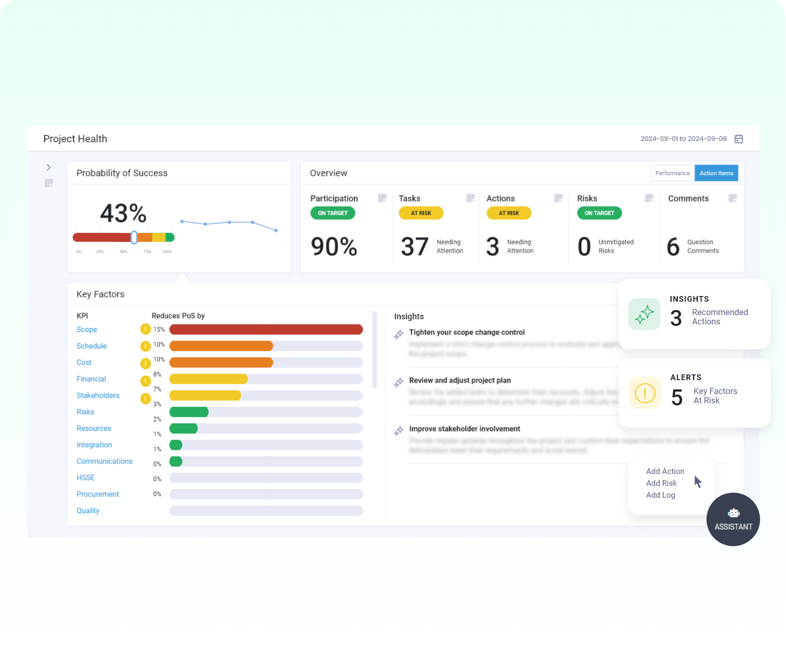This screenshot has height=672, width=786.
Task: Expand the left sidebar chevron
Action: (48, 167)
